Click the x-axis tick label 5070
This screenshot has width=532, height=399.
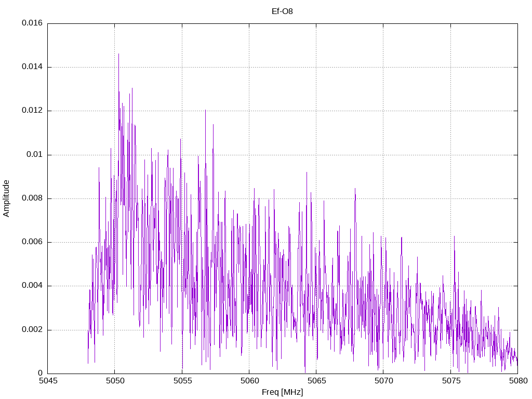[384, 381]
